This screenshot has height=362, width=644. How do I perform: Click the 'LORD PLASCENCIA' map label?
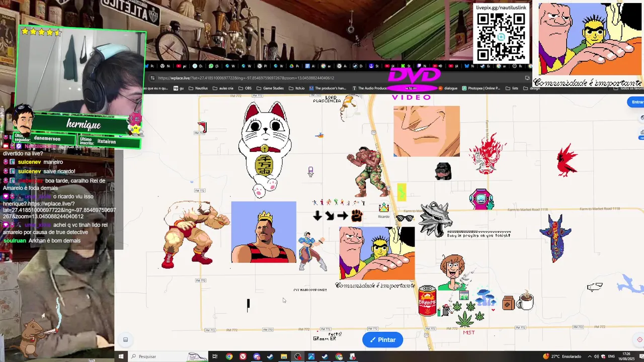click(x=328, y=99)
